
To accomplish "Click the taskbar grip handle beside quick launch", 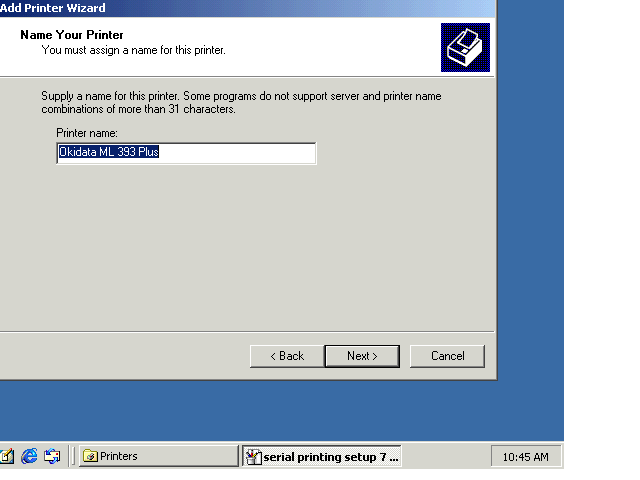I will tap(73, 456).
